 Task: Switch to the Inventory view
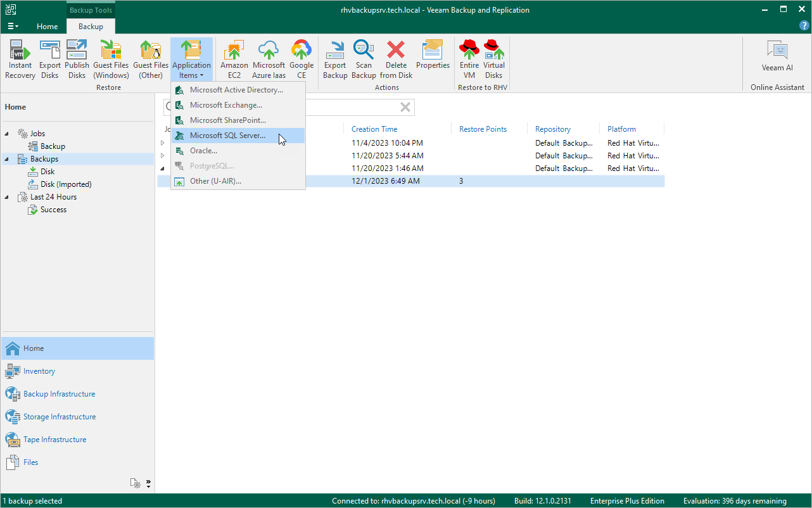pyautogui.click(x=77, y=371)
